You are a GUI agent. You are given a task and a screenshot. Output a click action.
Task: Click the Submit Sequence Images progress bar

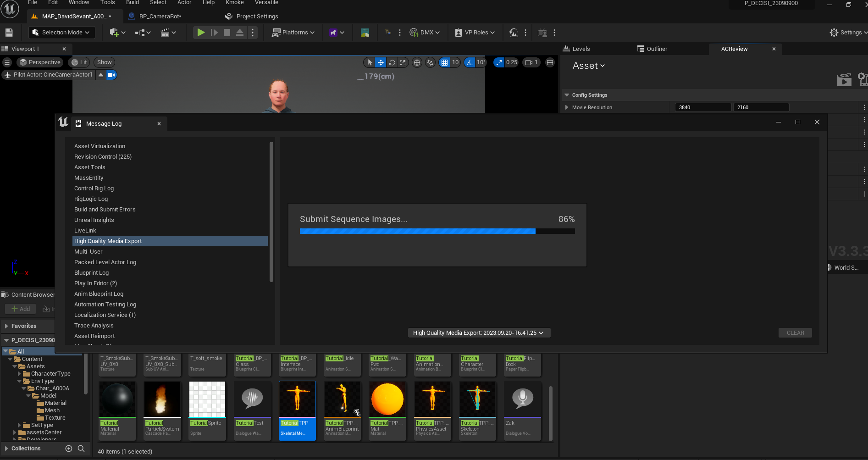437,231
